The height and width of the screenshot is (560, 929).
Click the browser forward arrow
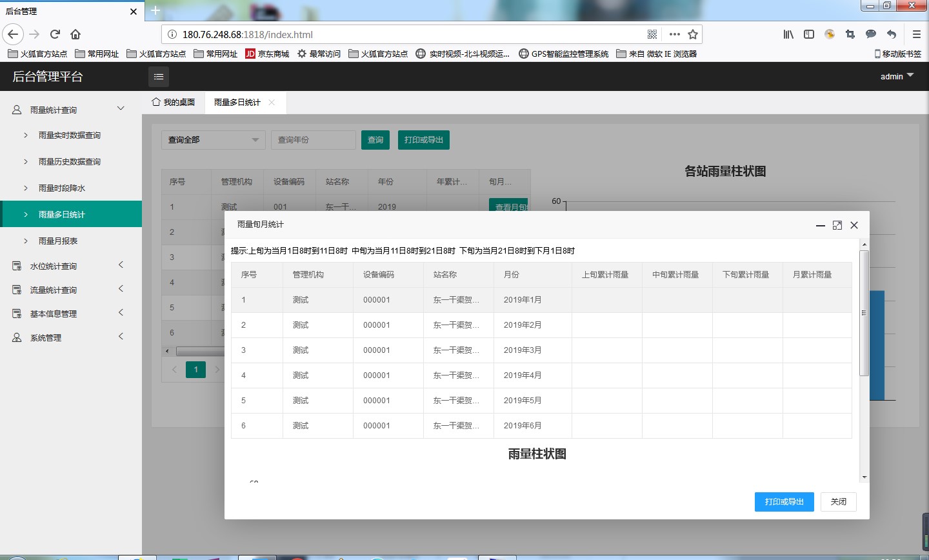click(35, 34)
